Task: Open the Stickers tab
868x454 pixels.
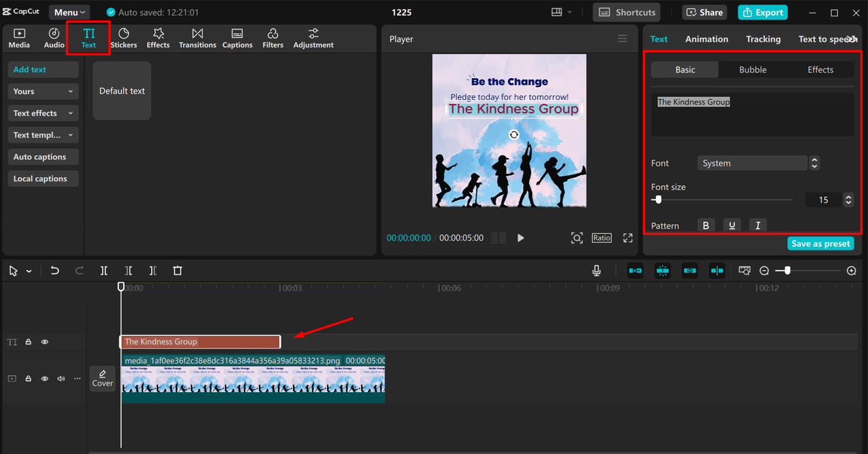Action: tap(123, 39)
